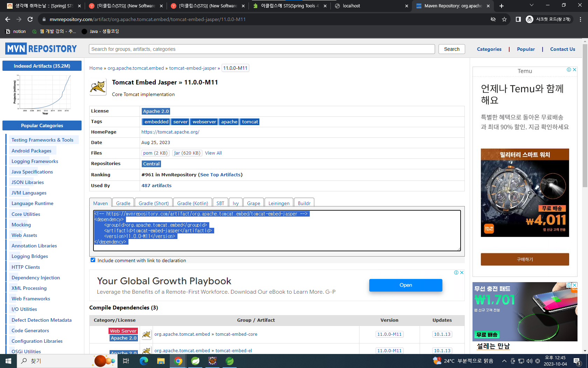Open Dependency Injection category
This screenshot has width=588, height=368.
36,278
